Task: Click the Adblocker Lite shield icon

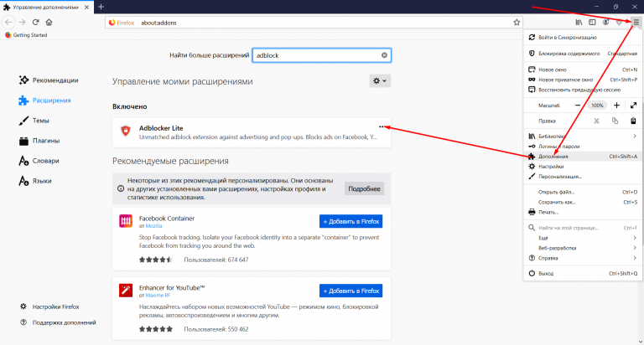Action: tap(125, 131)
